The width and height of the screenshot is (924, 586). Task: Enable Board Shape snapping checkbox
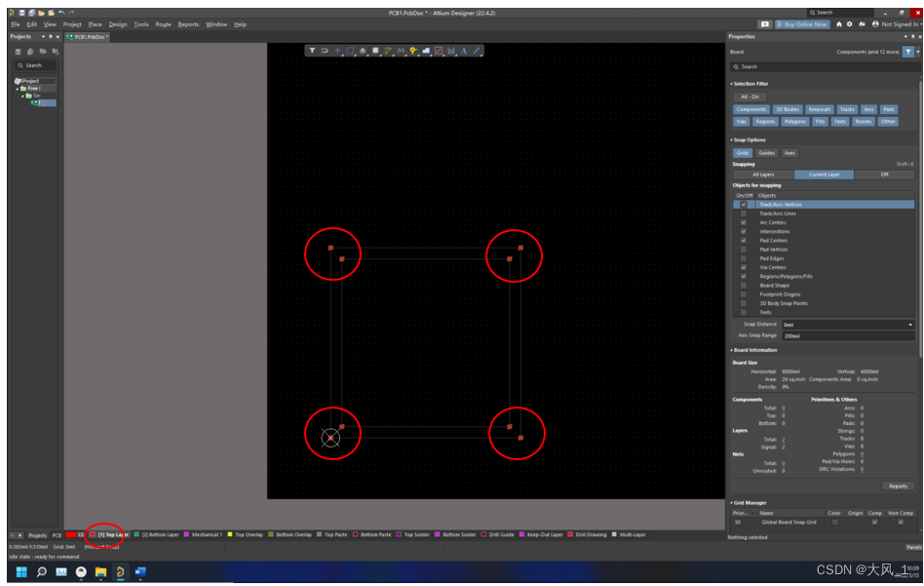tap(743, 286)
